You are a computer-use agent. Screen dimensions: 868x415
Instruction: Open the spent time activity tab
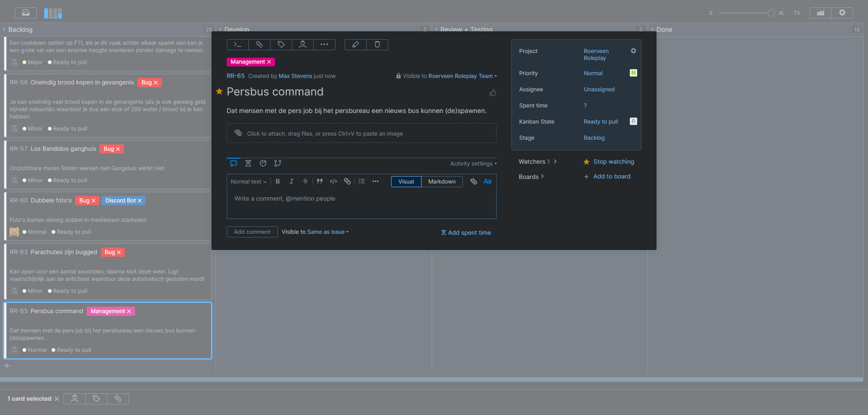pos(248,163)
